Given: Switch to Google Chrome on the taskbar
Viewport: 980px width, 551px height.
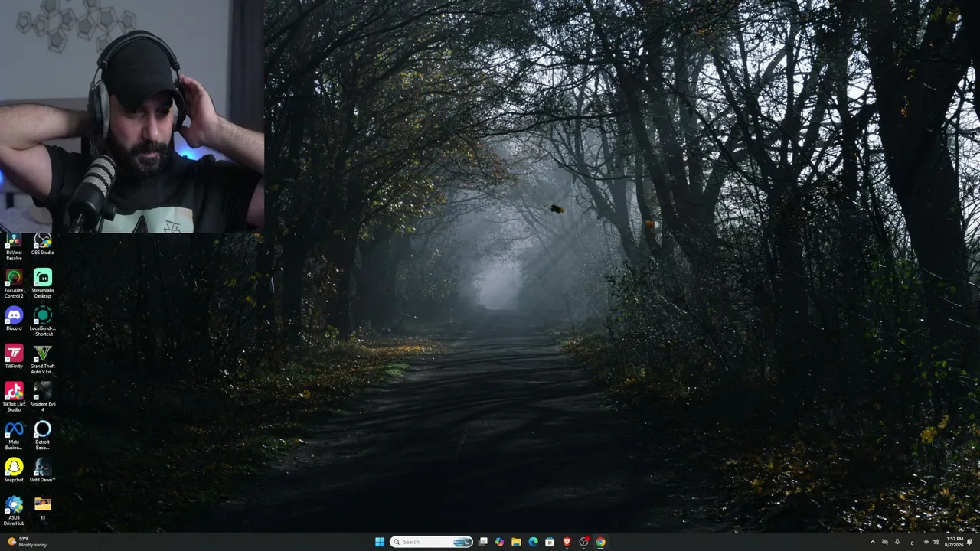Looking at the screenshot, I should tap(600, 542).
